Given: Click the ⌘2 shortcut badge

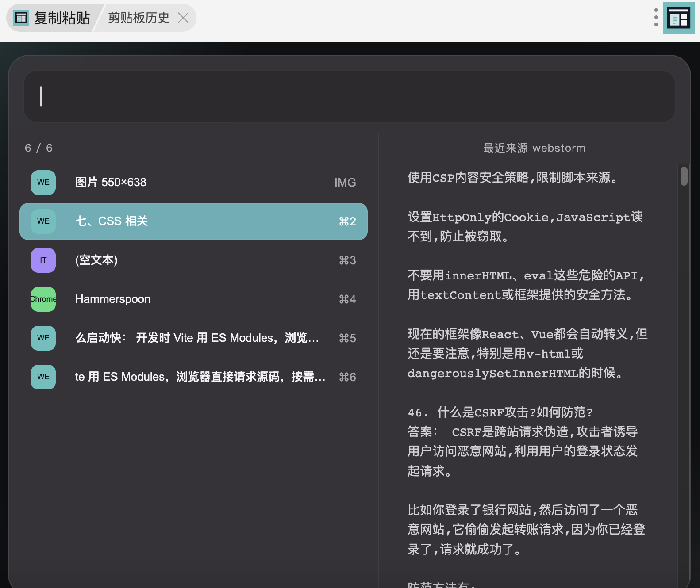Looking at the screenshot, I should tap(347, 221).
